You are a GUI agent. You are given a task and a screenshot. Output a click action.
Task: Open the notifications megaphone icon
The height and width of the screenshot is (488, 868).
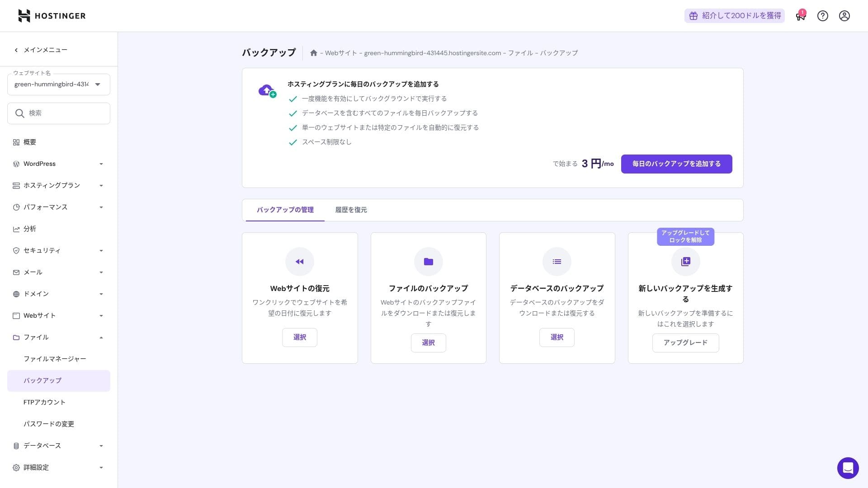[x=801, y=16]
